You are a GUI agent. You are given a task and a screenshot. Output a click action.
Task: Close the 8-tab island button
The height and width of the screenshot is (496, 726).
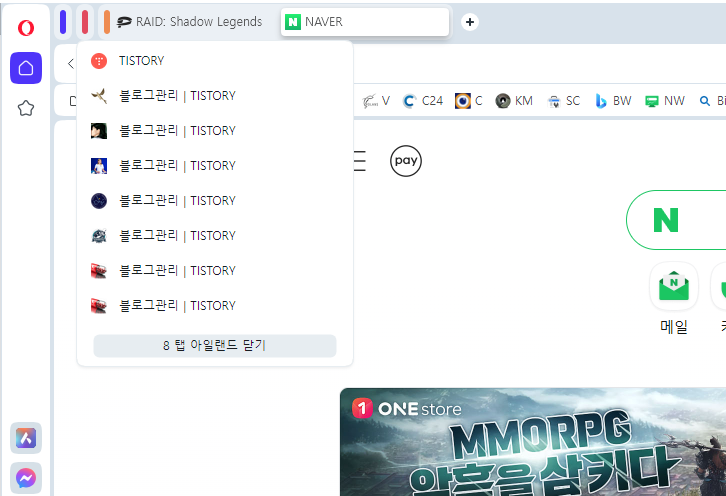point(215,345)
